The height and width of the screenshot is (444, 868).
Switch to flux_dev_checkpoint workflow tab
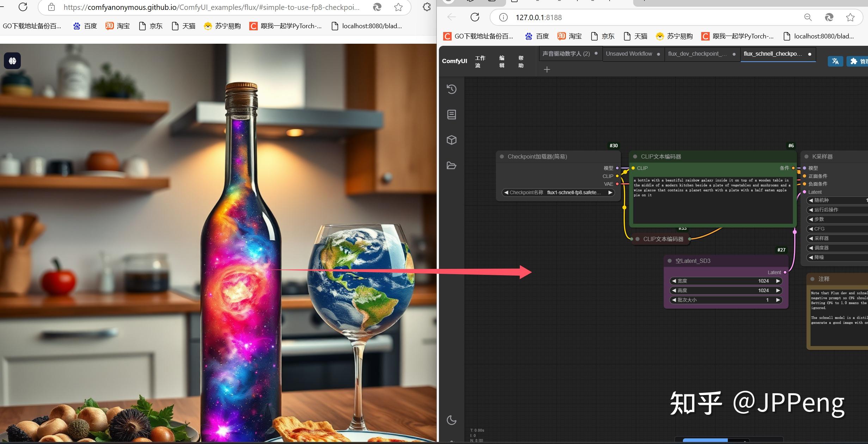(697, 54)
